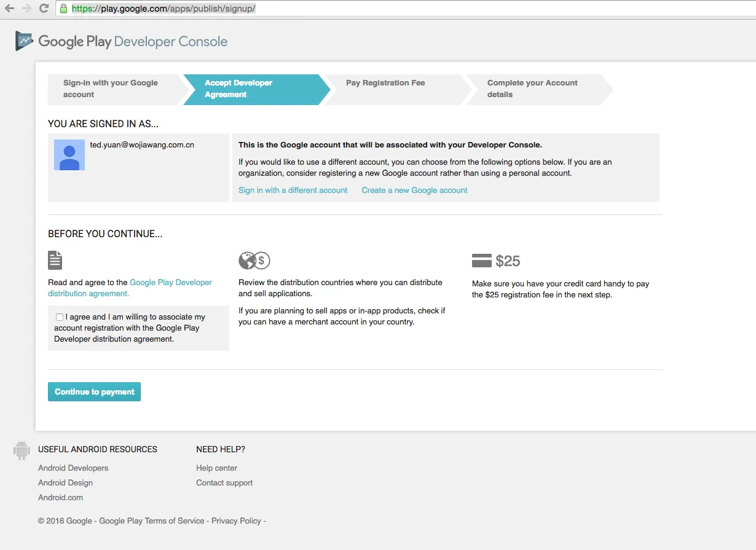The width and height of the screenshot is (756, 550).
Task: Select the "Accept Developer Agreement" step
Action: pyautogui.click(x=253, y=89)
